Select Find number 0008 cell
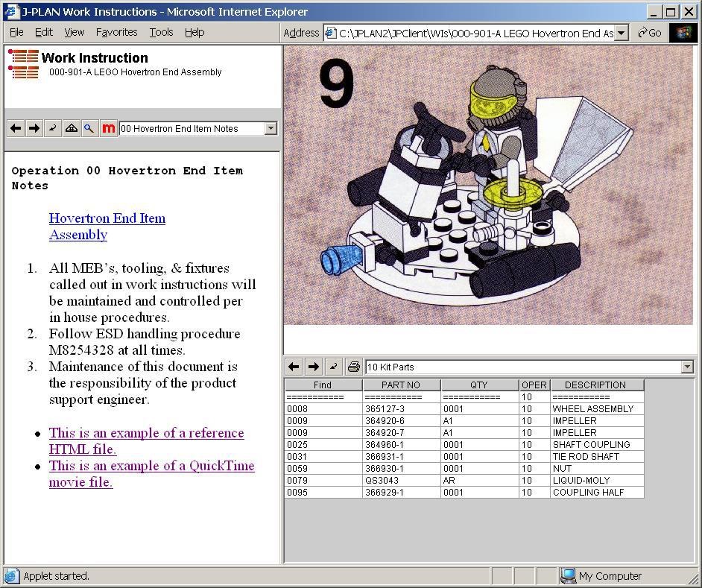 click(x=323, y=409)
